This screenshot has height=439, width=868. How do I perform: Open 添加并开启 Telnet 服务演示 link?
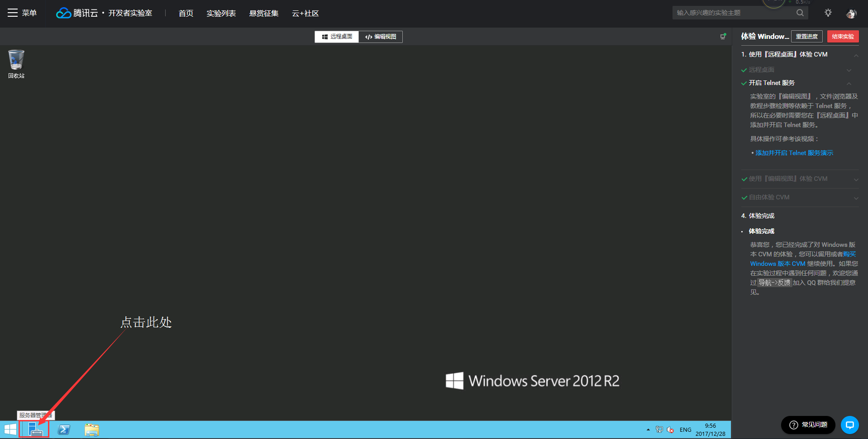pos(794,153)
